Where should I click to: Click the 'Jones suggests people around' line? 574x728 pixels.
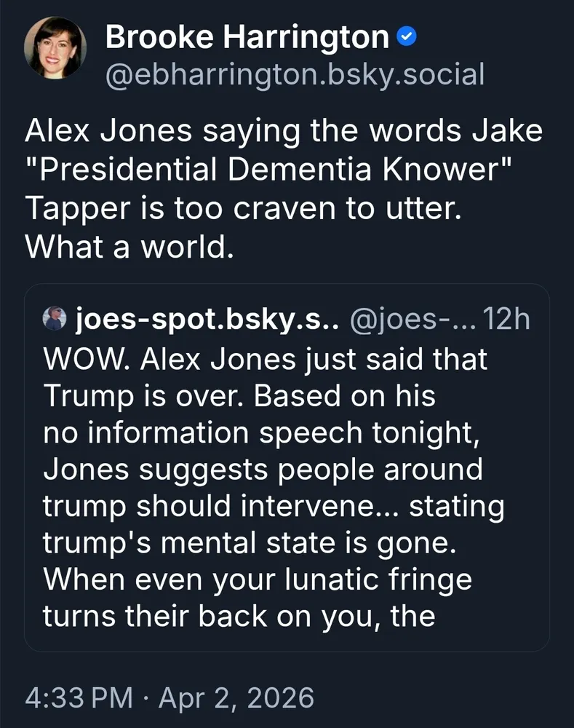tap(263, 470)
